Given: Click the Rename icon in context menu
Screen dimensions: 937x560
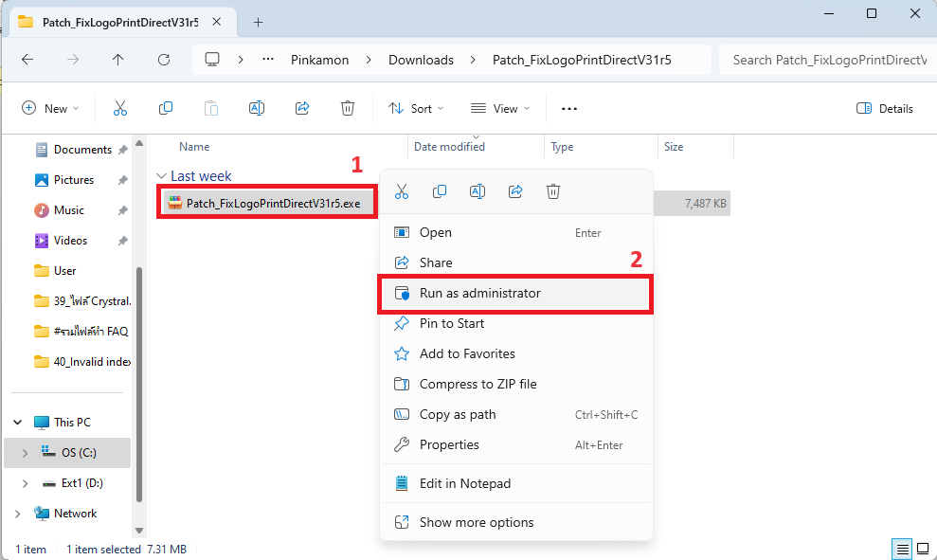Looking at the screenshot, I should pos(478,191).
